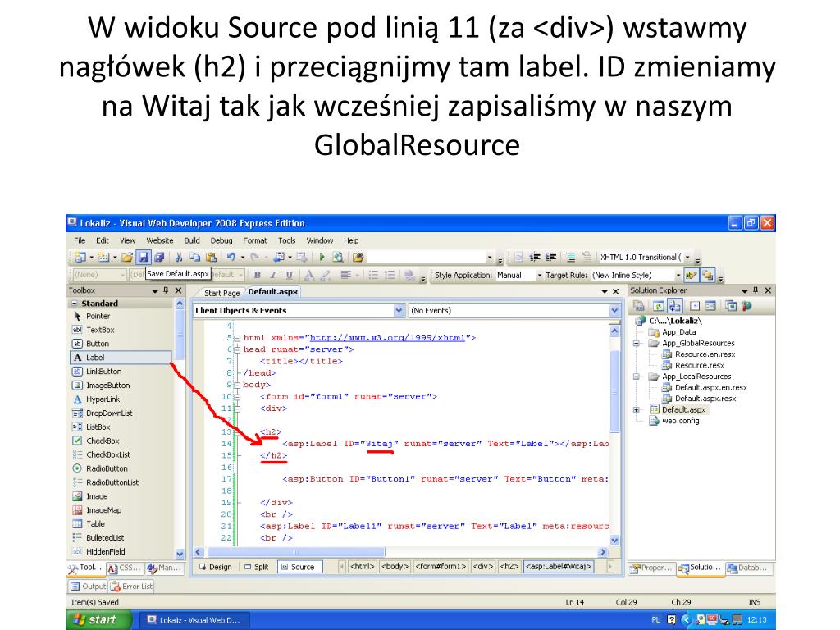This screenshot has height=630, width=840.
Task: Click the Add New Item icon
Action: [x=103, y=257]
